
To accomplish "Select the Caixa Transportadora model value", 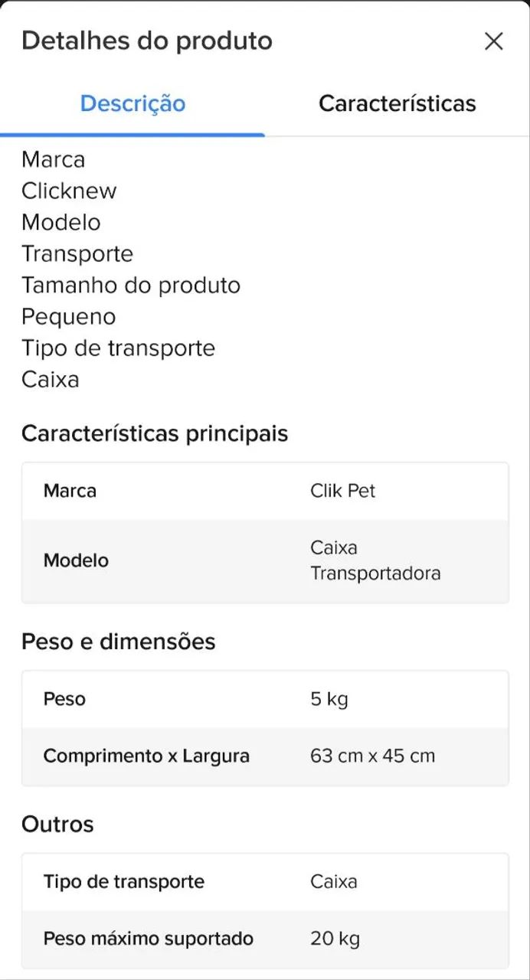I will coord(375,560).
